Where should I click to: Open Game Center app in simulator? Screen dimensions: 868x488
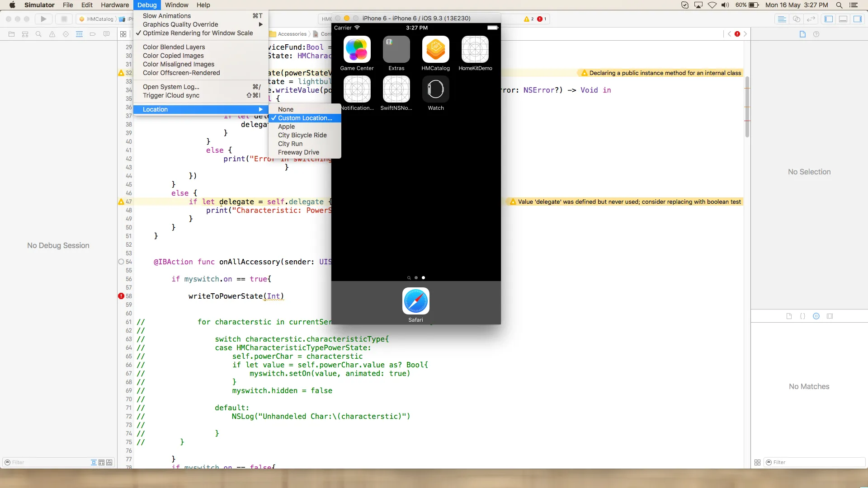point(357,50)
